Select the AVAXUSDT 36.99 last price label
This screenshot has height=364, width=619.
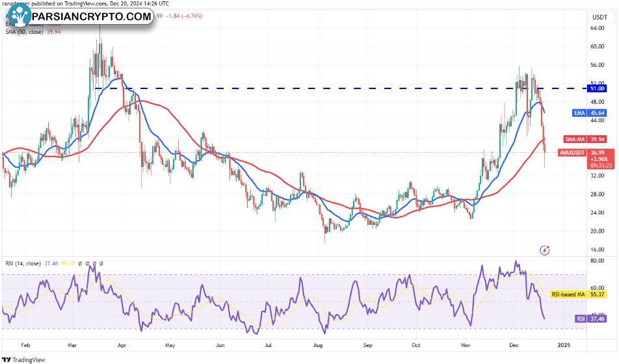[586, 159]
